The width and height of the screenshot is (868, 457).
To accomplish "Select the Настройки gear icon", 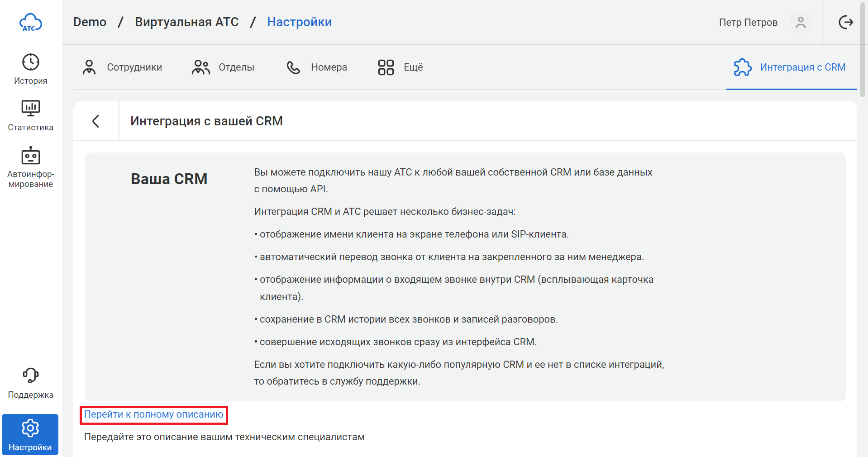I will click(x=30, y=428).
